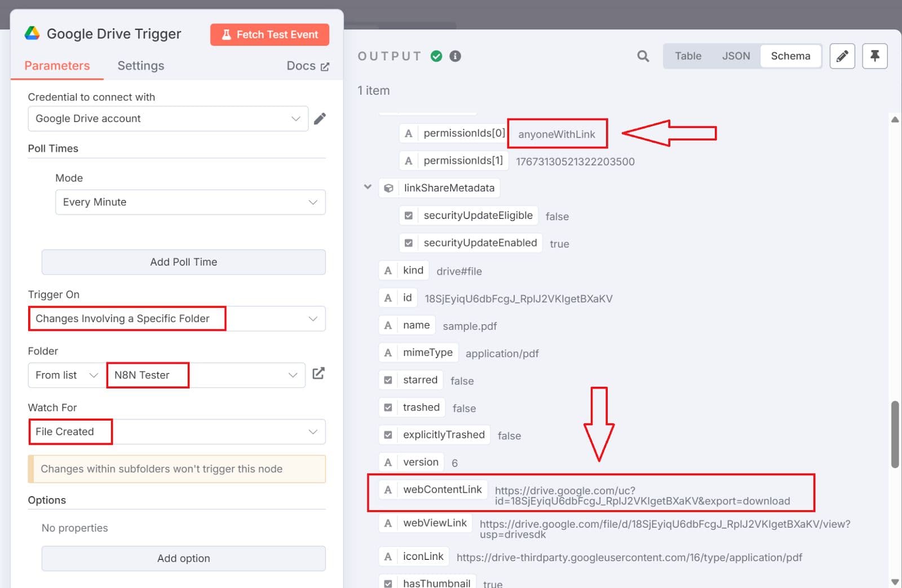Screen dimensions: 902x588
Task: Click the green success checkmark beside OUTPUT
Action: (435, 55)
